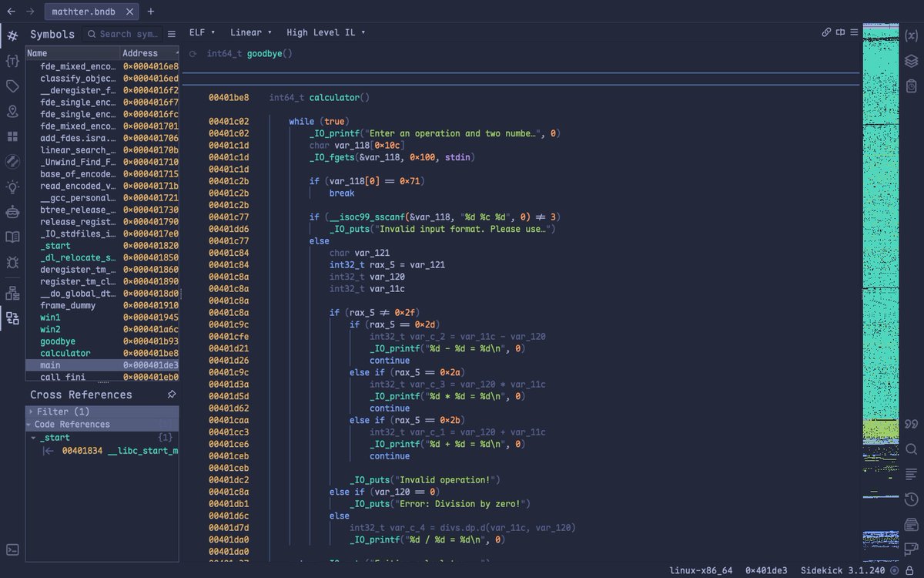The width and height of the screenshot is (924, 578).
Task: Click the Search symbols input field
Action: pos(124,34)
